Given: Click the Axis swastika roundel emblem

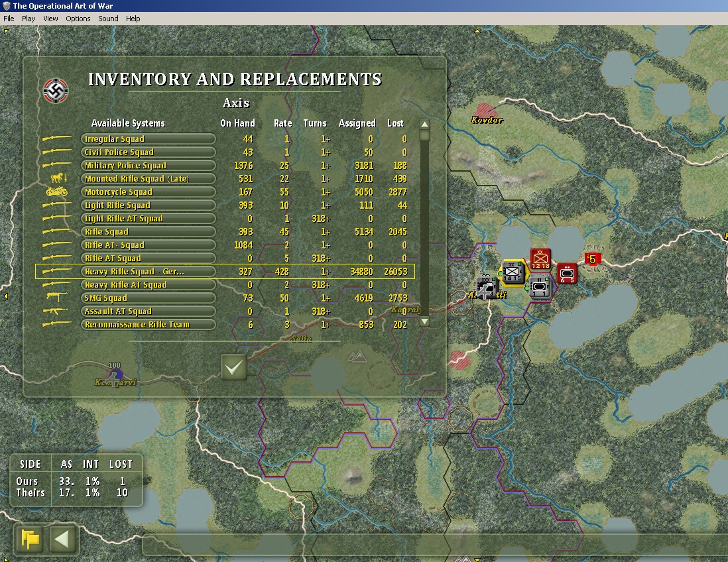Looking at the screenshot, I should tap(56, 91).
